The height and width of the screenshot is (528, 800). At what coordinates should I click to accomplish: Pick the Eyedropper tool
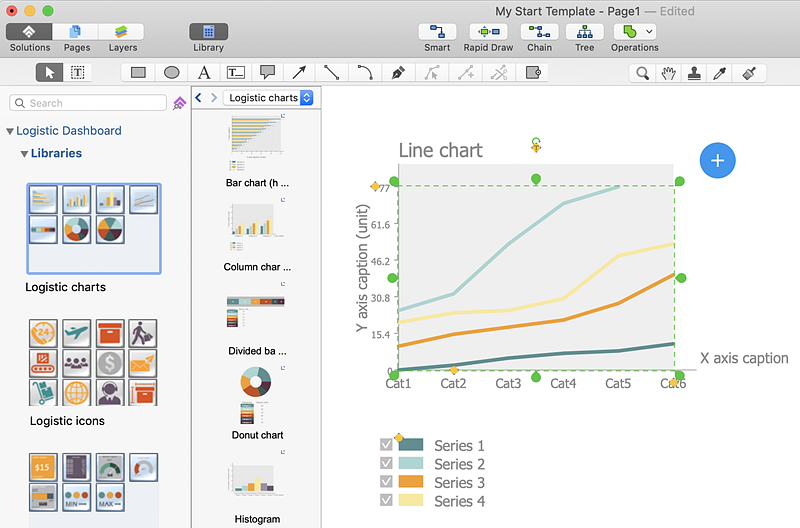coord(719,73)
